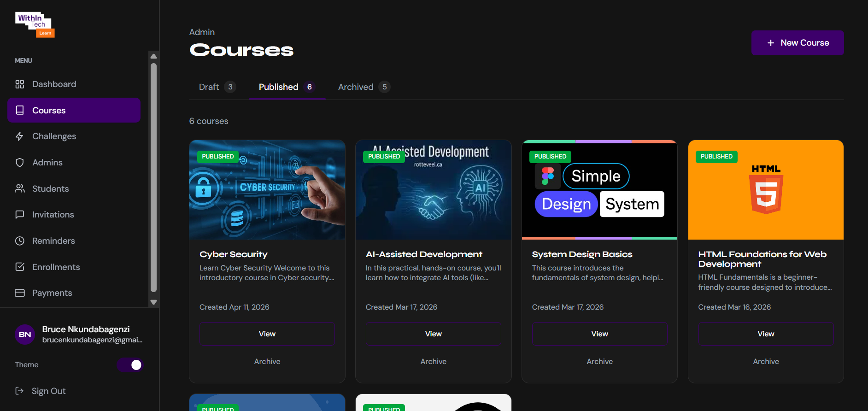Click the '6 courses' count text
This screenshot has height=411, width=868.
click(209, 121)
